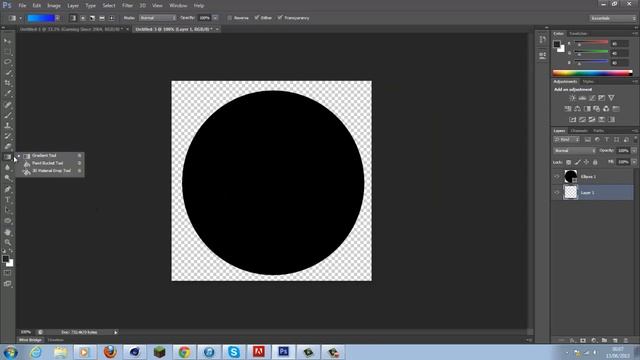Toggle the Transparency checkbox
640x360 pixels.
point(280,18)
